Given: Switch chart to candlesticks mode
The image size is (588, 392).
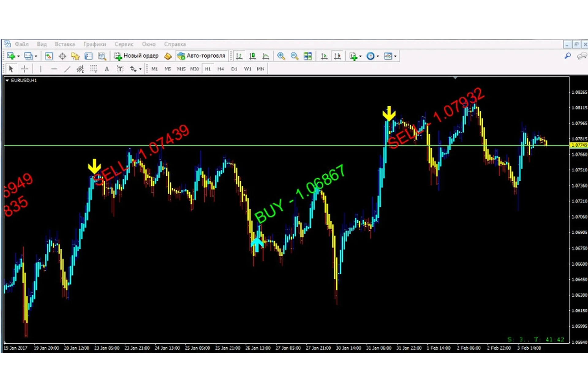Looking at the screenshot, I should coord(252,56).
